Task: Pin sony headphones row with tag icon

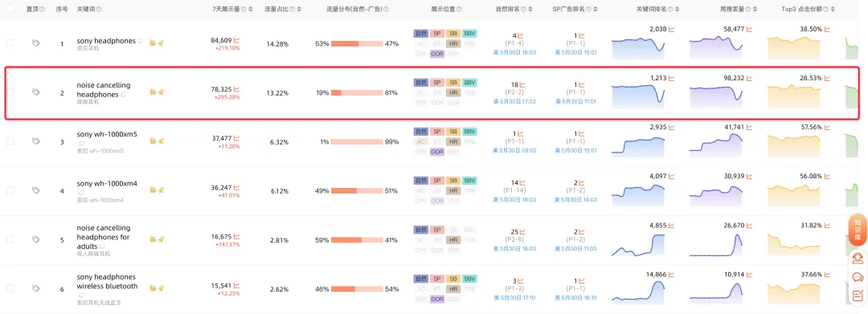Action: point(36,43)
